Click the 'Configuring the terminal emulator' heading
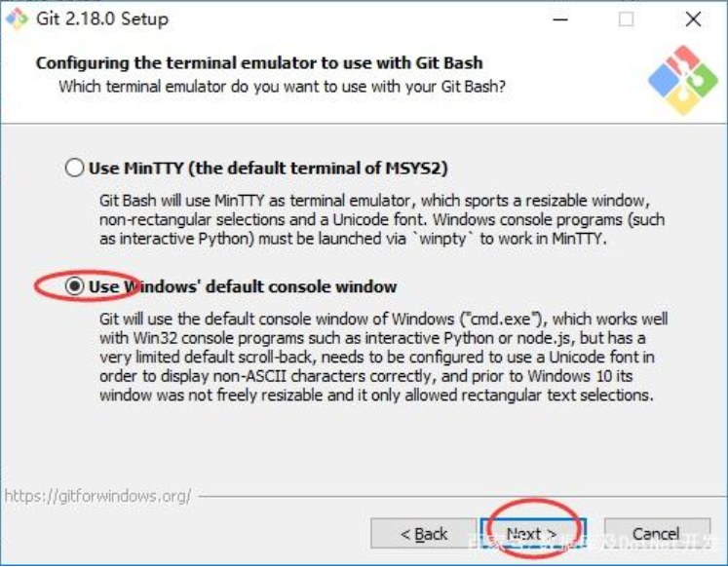 [259, 62]
